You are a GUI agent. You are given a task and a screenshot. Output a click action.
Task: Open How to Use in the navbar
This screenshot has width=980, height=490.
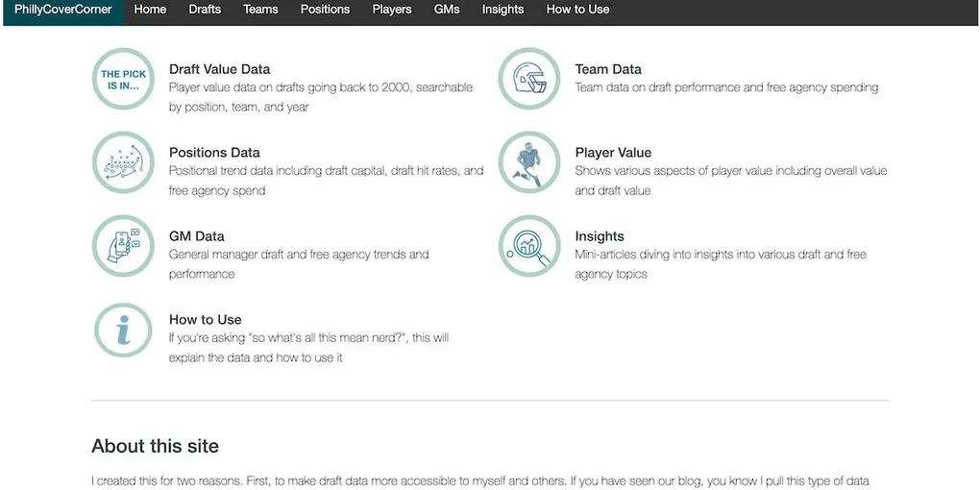click(577, 10)
